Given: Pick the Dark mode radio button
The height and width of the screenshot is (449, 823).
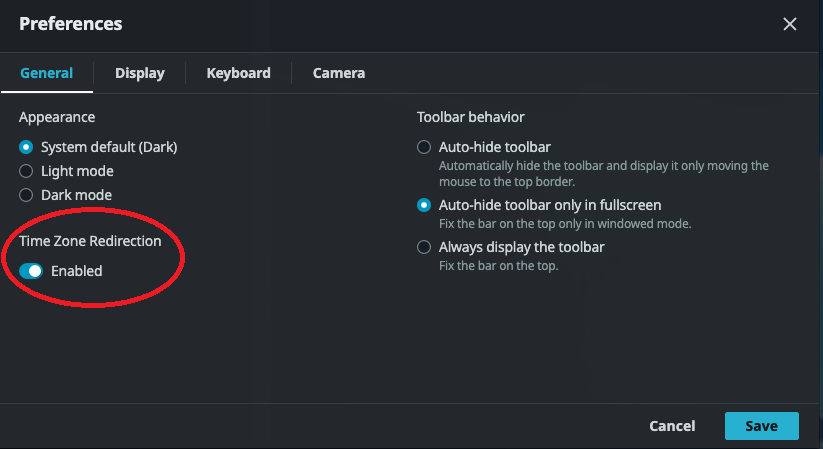Looking at the screenshot, I should [x=27, y=195].
